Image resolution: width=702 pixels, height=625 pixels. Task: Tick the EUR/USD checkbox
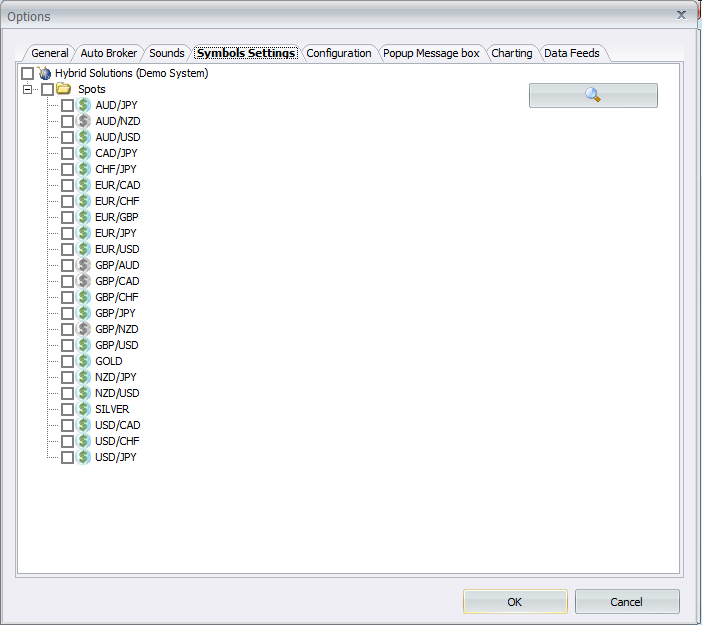pos(67,249)
